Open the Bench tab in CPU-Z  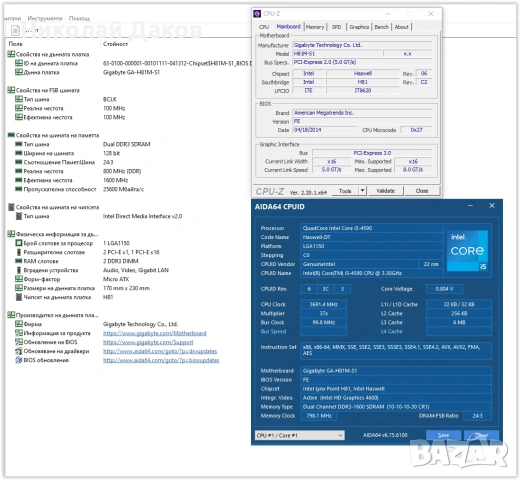pyautogui.click(x=381, y=27)
